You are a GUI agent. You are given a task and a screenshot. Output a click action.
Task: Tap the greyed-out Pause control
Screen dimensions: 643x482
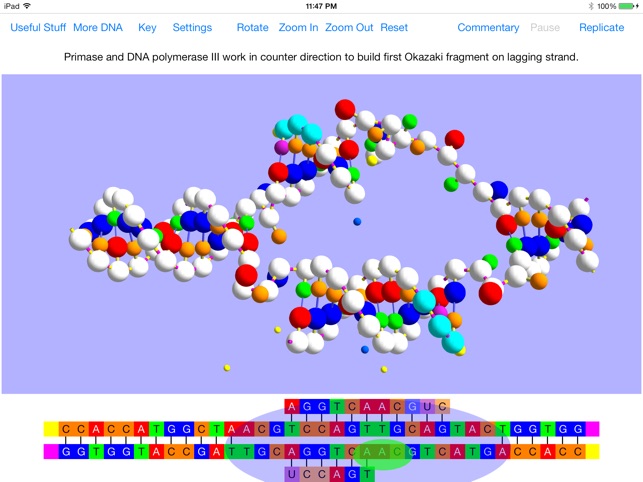point(545,27)
